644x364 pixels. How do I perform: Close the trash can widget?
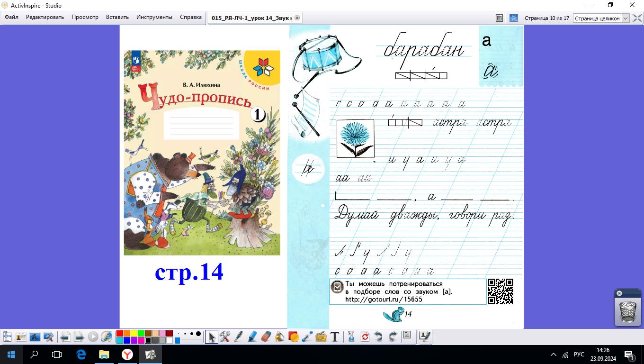tap(619, 293)
